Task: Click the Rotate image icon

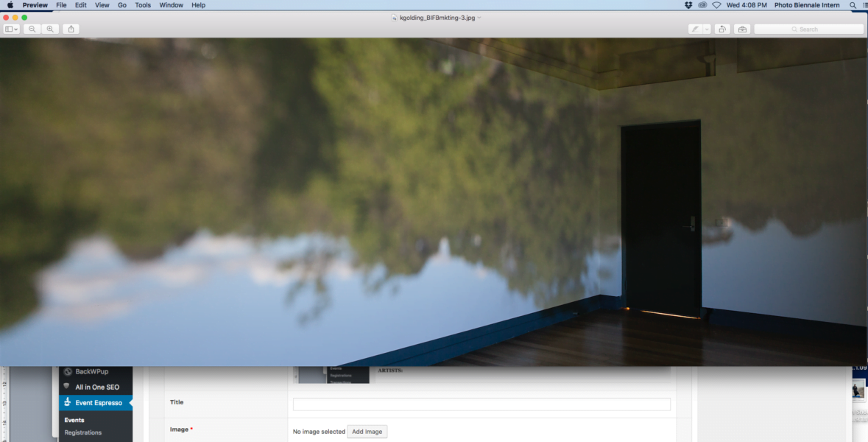Action: [x=722, y=29]
